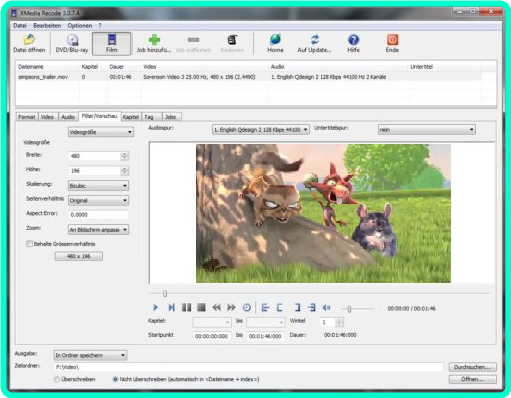Toggle the audio speaker icon in preview controls
Image resolution: width=511 pixels, height=398 pixels.
(326, 307)
